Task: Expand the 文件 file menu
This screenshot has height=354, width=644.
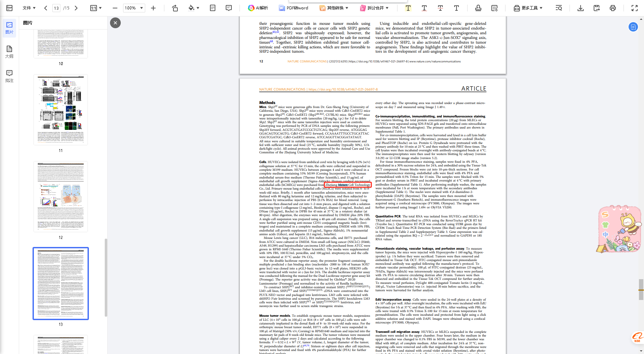Action: pyautogui.click(x=29, y=8)
